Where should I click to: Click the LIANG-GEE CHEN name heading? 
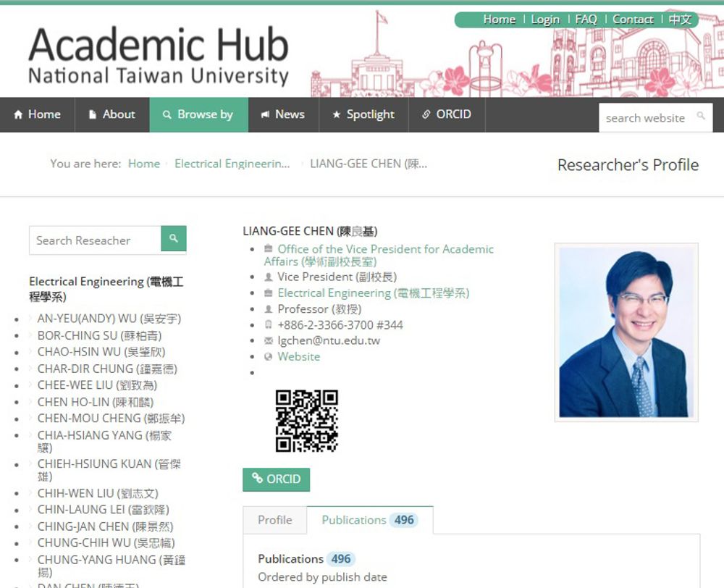tap(310, 231)
